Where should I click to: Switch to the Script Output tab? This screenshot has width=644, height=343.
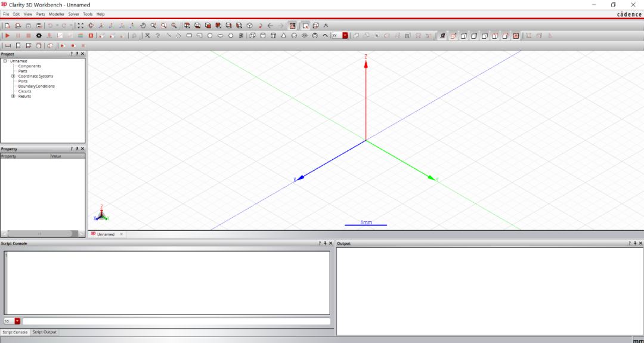[x=44, y=332]
